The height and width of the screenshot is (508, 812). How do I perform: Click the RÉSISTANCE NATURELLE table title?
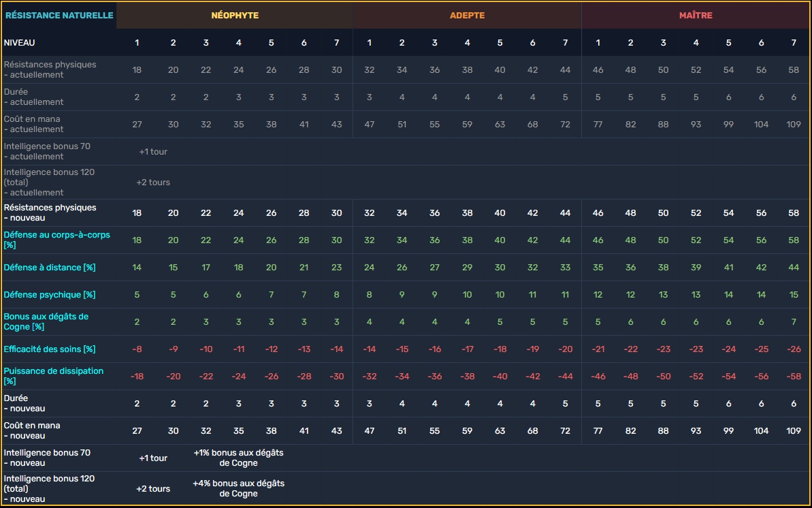pyautogui.click(x=59, y=16)
